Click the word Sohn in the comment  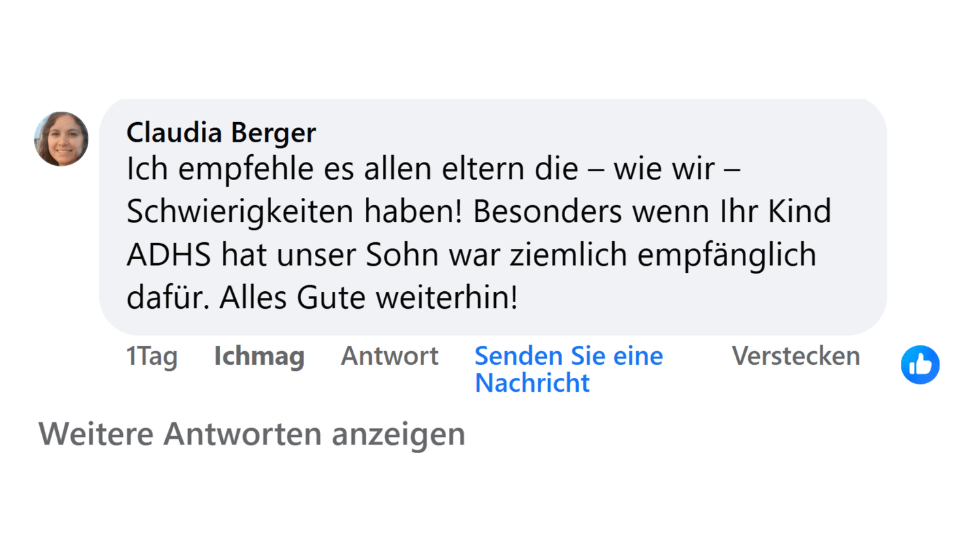[391, 255]
